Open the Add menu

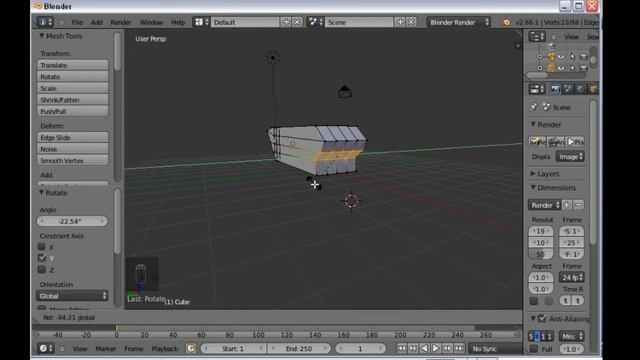click(x=96, y=22)
